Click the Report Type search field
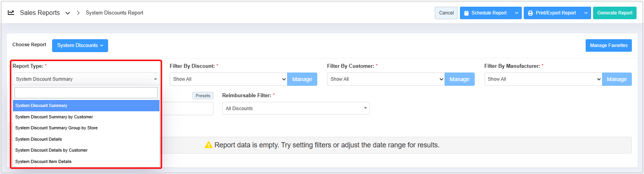 click(x=86, y=92)
